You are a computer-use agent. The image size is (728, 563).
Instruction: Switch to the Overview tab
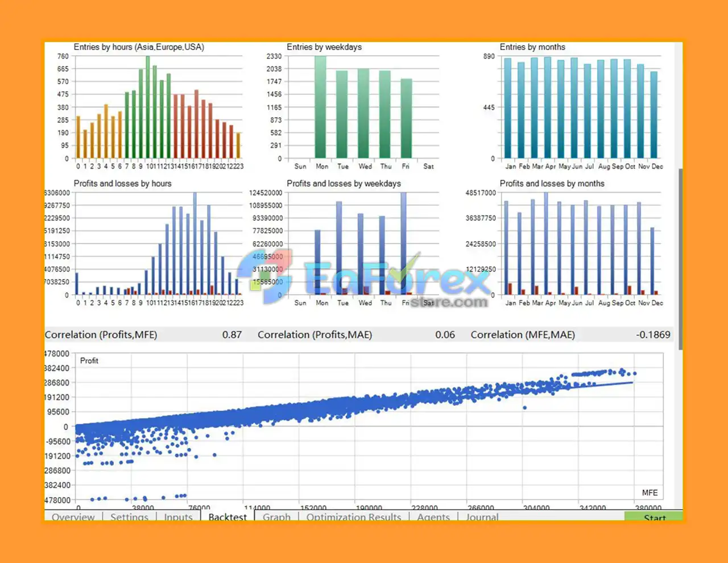click(73, 516)
